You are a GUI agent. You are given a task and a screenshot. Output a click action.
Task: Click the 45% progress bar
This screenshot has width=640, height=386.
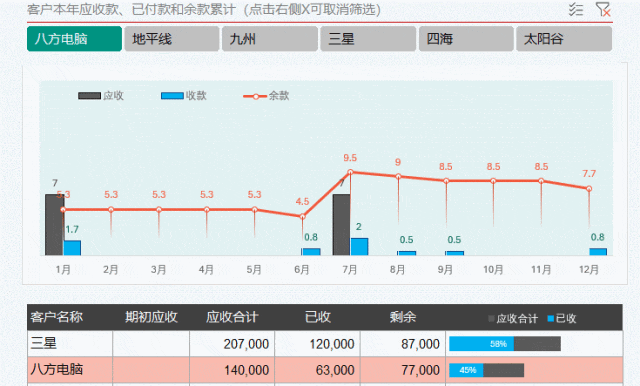coord(487,370)
